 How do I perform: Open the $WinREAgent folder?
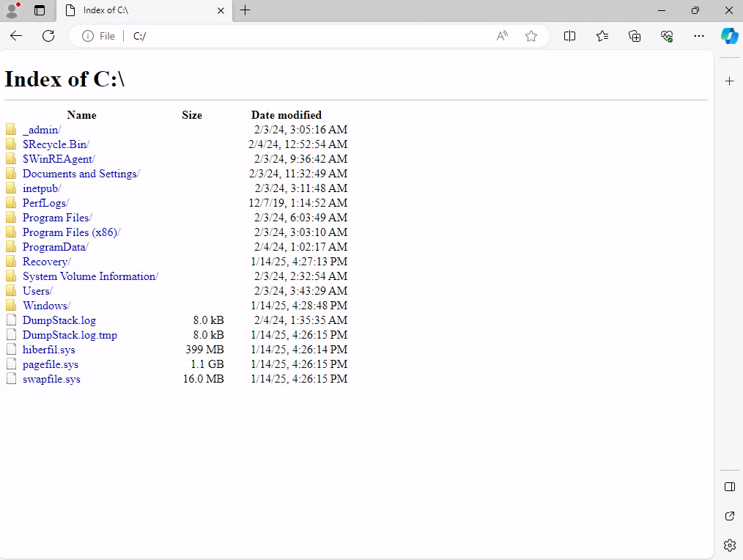click(59, 159)
